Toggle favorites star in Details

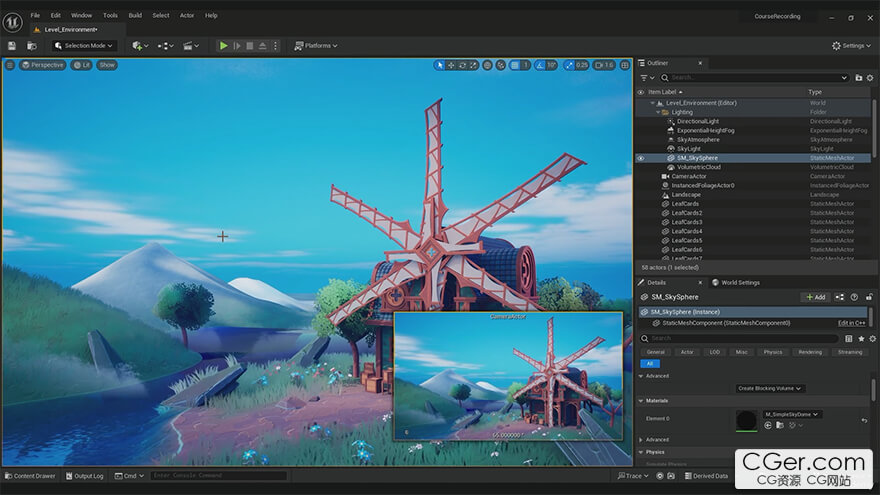861,338
